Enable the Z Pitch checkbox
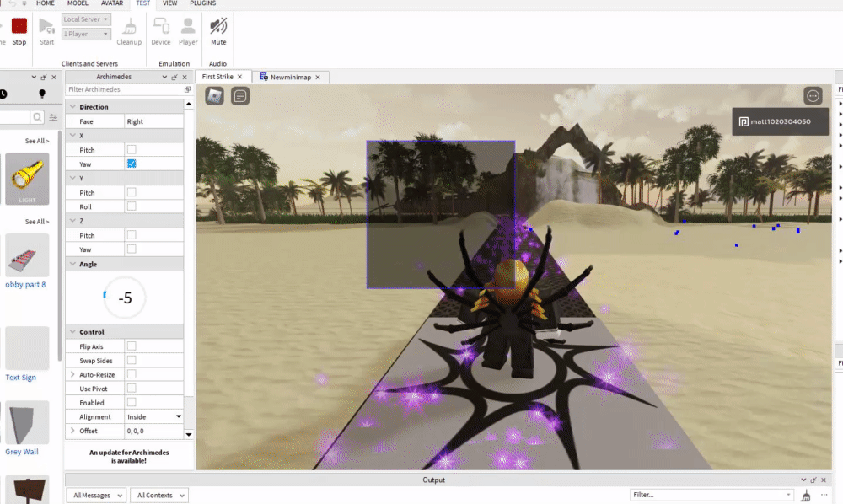Viewport: 843px width, 504px height. point(132,235)
